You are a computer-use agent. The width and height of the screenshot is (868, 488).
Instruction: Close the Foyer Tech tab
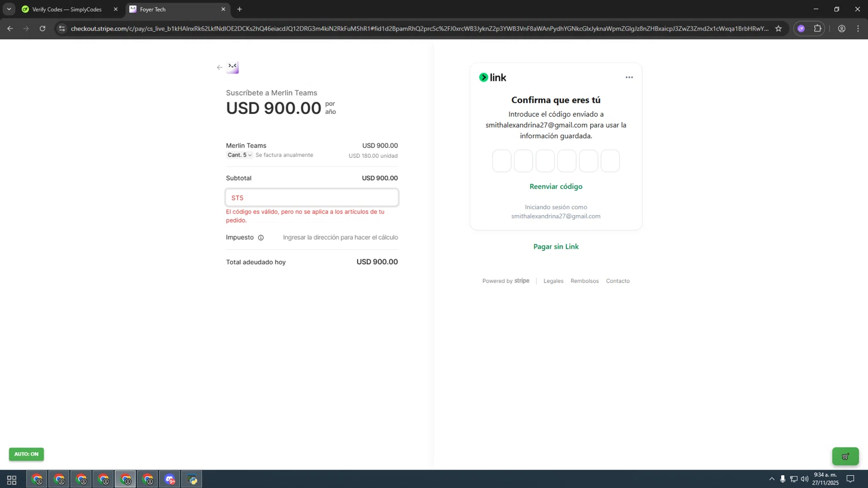tap(223, 9)
